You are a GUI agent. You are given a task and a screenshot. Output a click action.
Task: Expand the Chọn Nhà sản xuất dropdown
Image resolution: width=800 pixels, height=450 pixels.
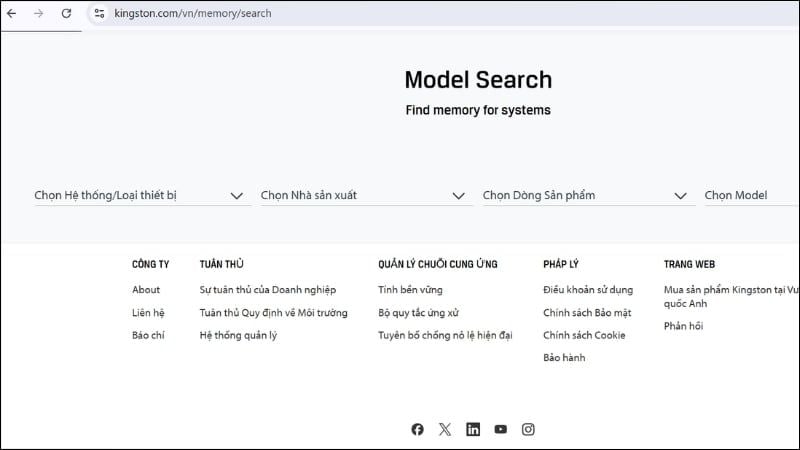(362, 196)
